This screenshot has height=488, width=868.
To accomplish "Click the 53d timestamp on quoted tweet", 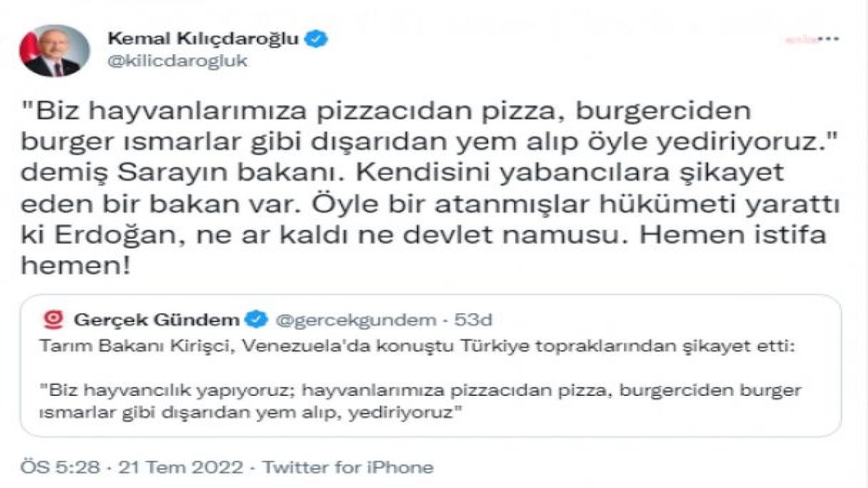I will [472, 319].
